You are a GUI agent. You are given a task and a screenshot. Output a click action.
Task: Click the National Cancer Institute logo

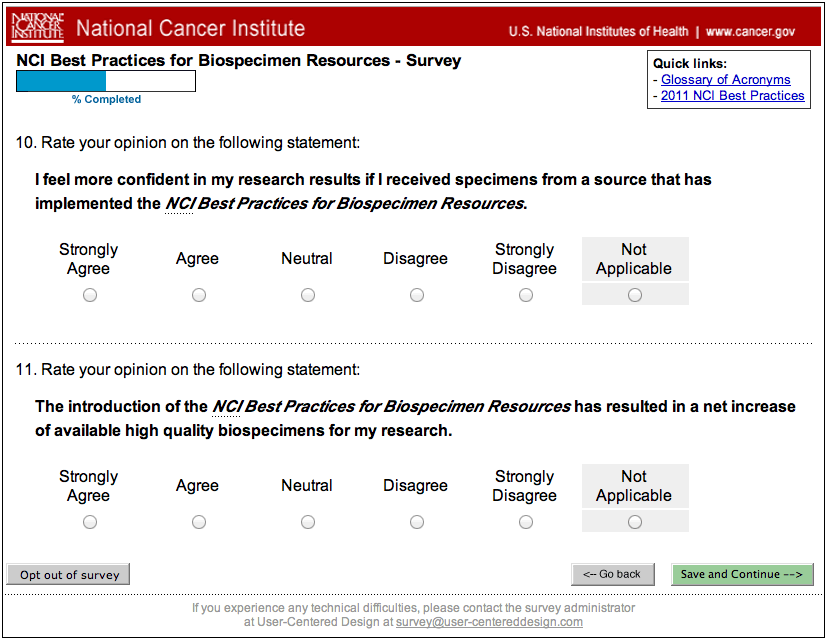tap(37, 28)
